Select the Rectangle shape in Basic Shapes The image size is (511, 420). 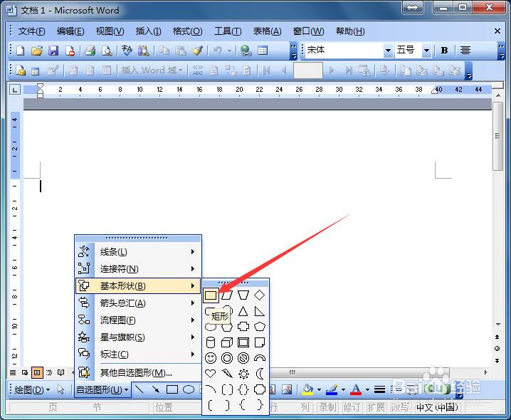pyautogui.click(x=211, y=295)
